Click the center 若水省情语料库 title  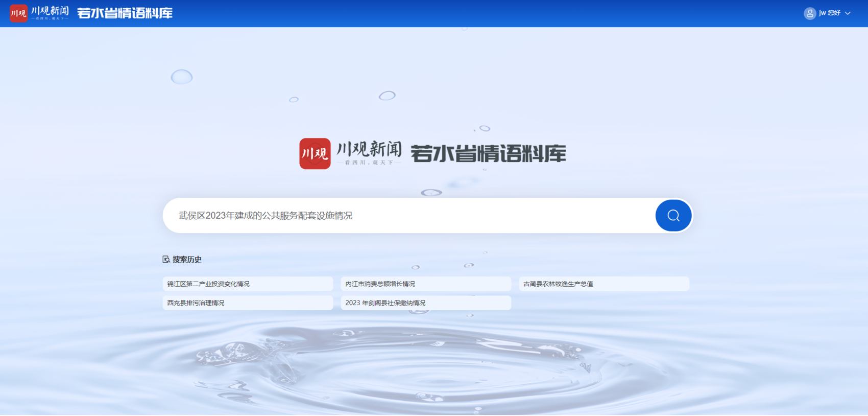pyautogui.click(x=488, y=153)
